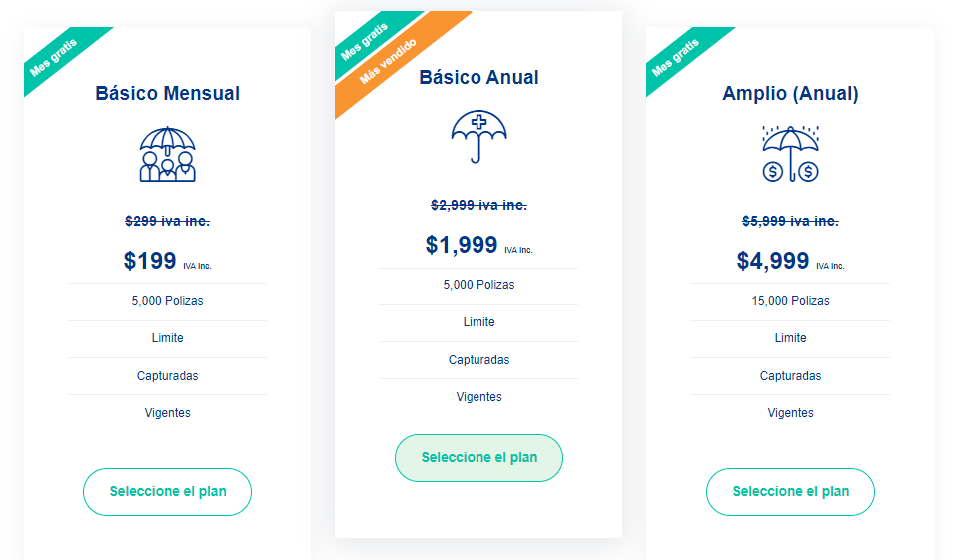This screenshot has height=560, width=955.
Task: Click the umbrella with medical cross icon
Action: (478, 137)
